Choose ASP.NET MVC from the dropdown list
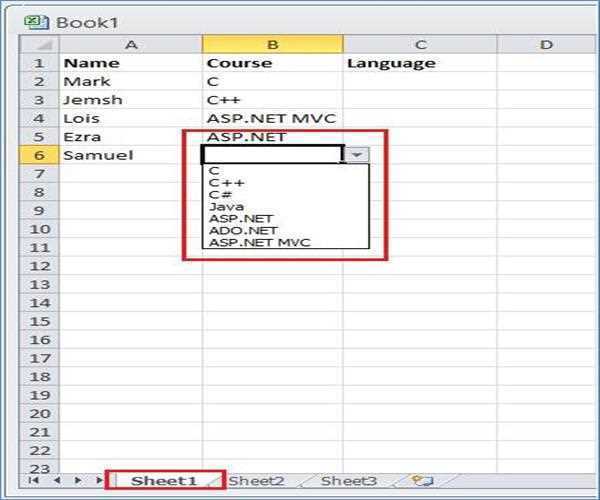 tap(259, 243)
